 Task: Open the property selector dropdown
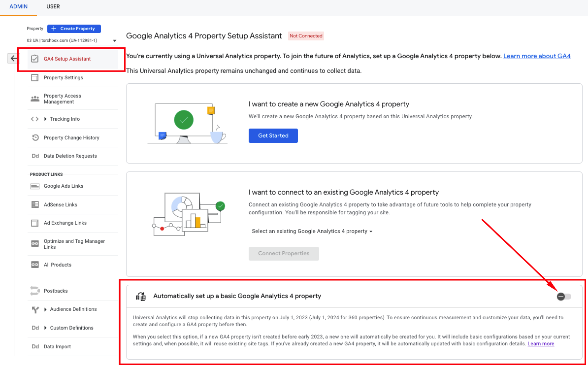click(72, 40)
